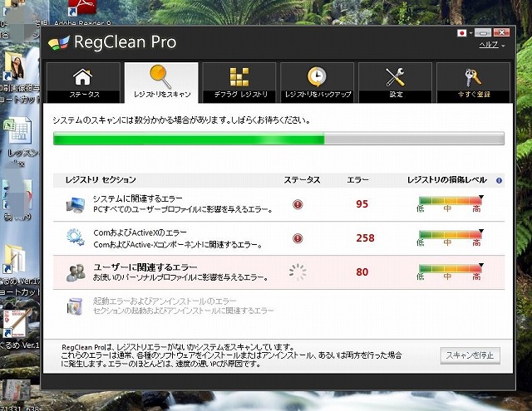This screenshot has height=411, width=532.
Task: Click the error count 258
Action: click(365, 237)
